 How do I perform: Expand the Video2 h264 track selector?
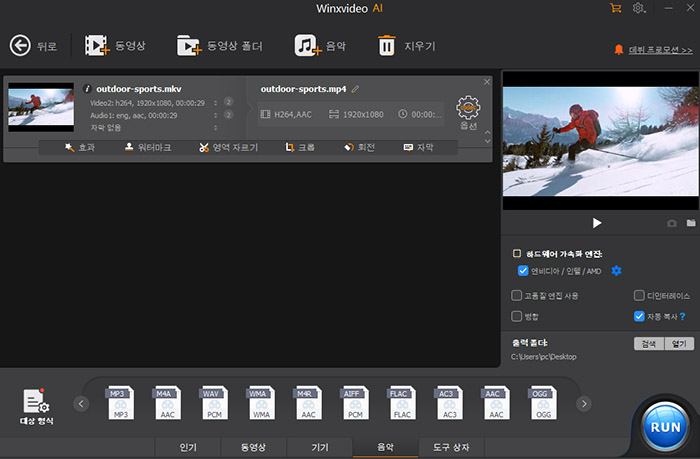coord(215,103)
